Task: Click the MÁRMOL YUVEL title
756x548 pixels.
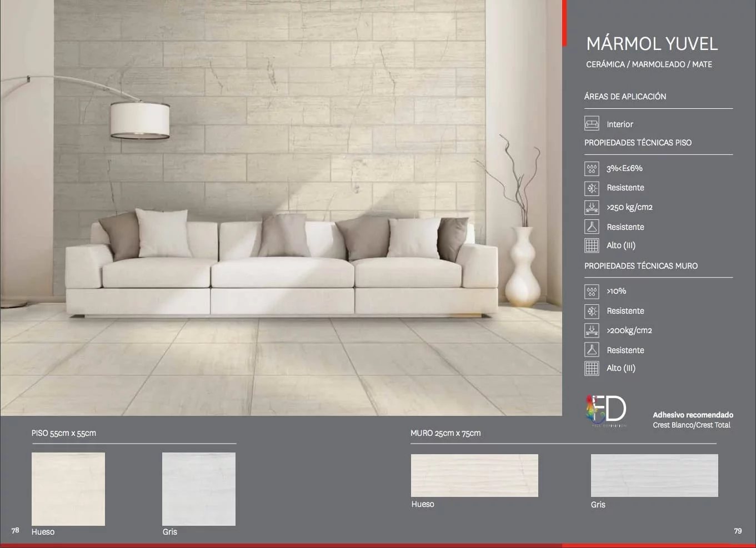Action: click(x=652, y=44)
